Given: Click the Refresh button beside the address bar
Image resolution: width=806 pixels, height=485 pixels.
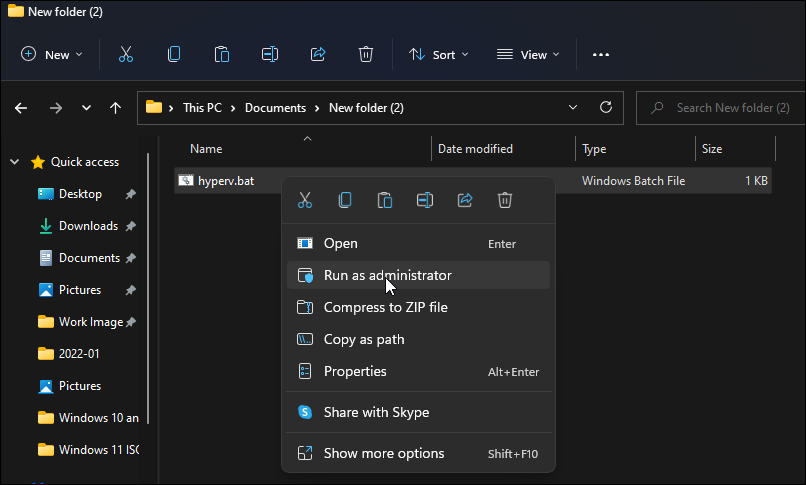Looking at the screenshot, I should (x=605, y=107).
